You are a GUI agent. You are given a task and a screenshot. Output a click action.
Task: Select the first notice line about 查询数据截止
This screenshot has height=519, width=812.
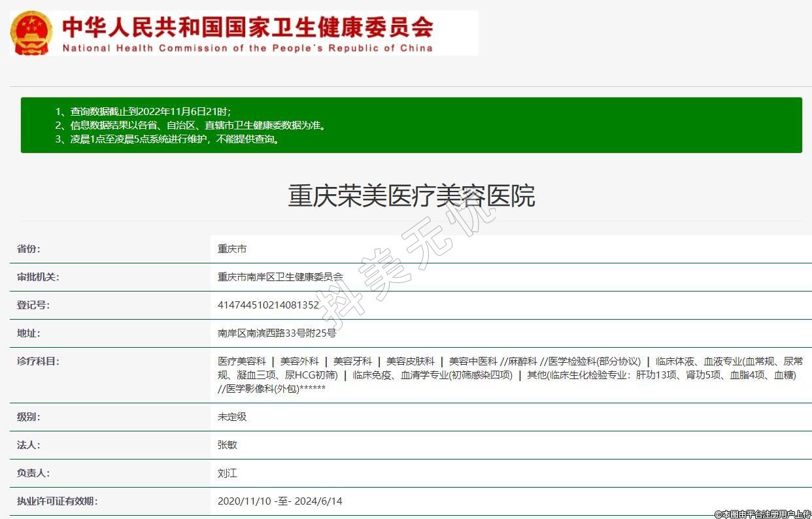pos(143,112)
